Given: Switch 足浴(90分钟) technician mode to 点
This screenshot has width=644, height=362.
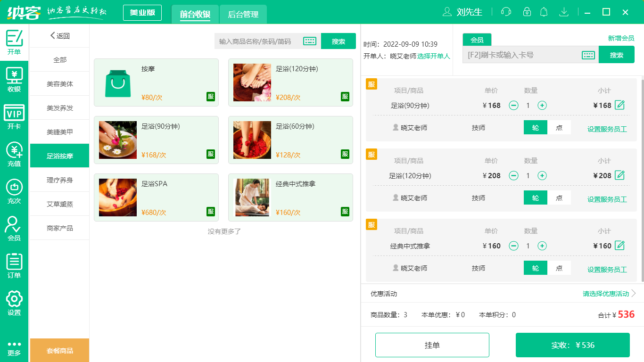Looking at the screenshot, I should pyautogui.click(x=560, y=127).
